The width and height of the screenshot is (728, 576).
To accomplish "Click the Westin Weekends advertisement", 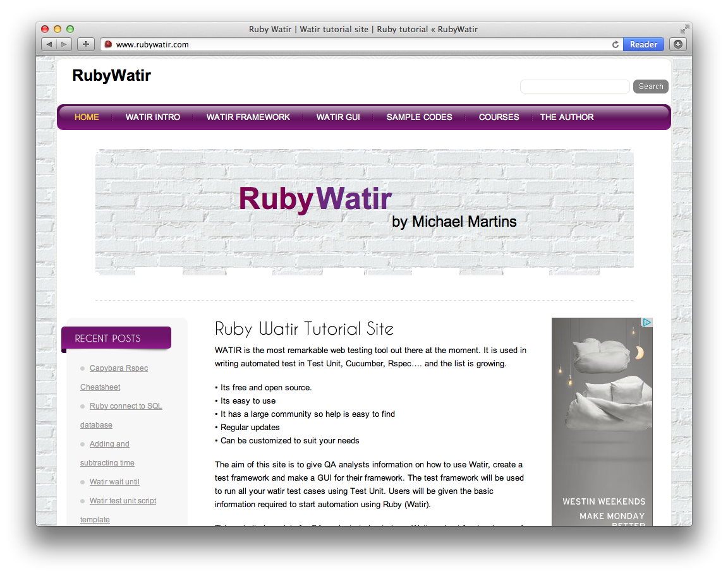I will pyautogui.click(x=602, y=422).
